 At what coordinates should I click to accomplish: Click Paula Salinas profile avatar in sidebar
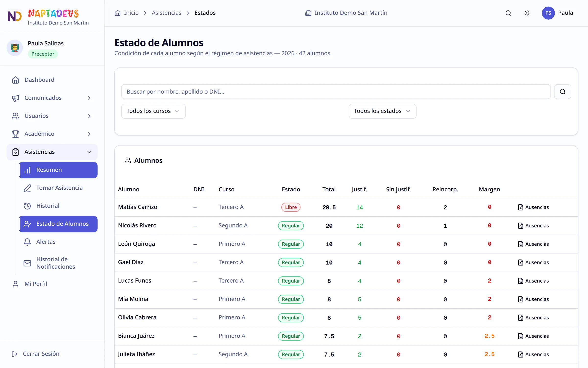(x=15, y=48)
